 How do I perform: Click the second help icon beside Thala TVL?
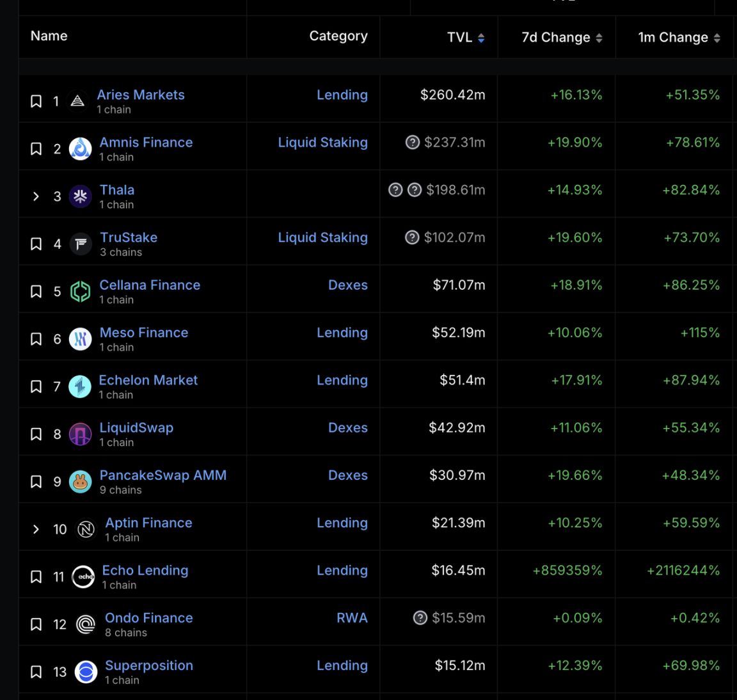414,190
